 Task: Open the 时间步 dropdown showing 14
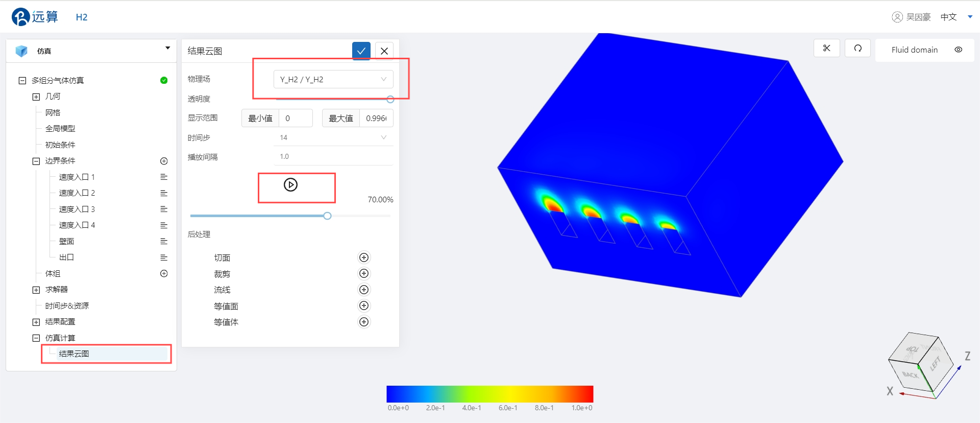[333, 137]
